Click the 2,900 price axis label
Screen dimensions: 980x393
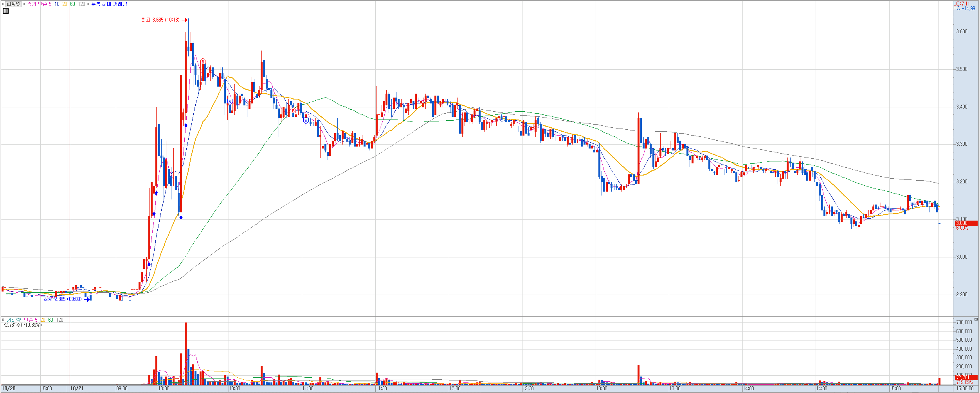962,294
